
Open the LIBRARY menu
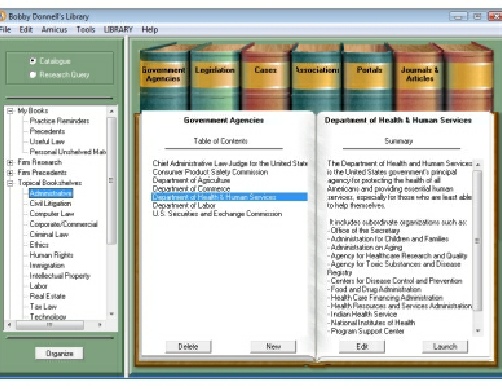(118, 30)
